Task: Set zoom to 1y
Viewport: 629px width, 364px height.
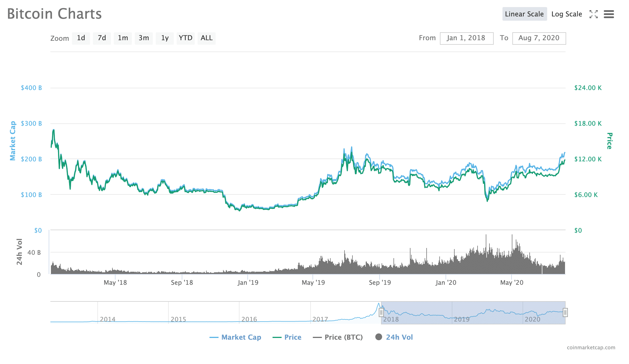Action: tap(165, 38)
